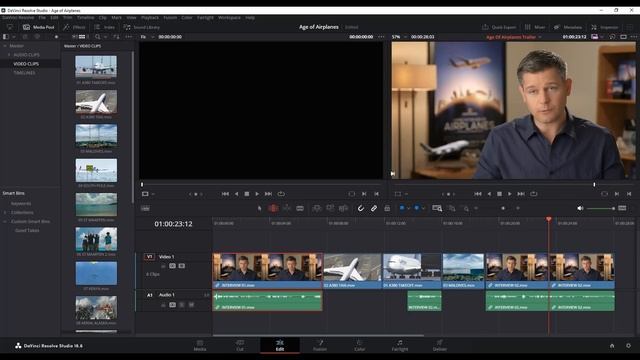Stop playback in the source viewer
Viewport: 640px width, 360px height.
pyautogui.click(x=247, y=194)
